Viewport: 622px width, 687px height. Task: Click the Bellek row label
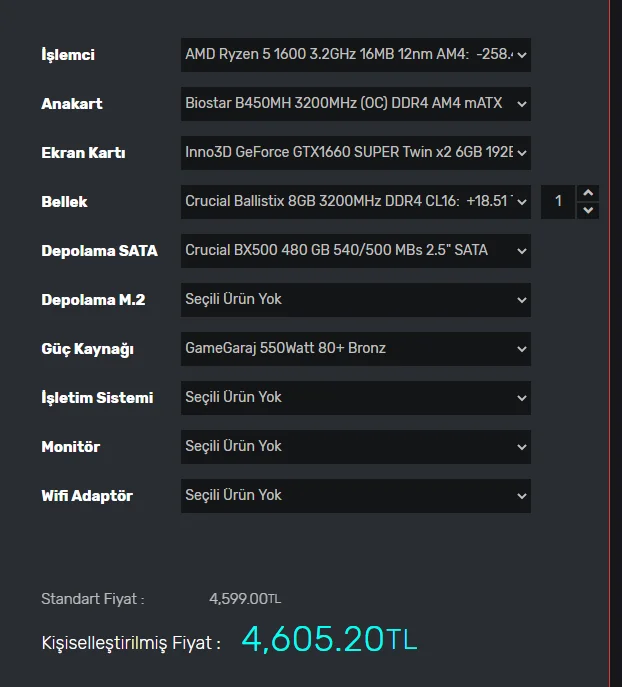tap(64, 202)
